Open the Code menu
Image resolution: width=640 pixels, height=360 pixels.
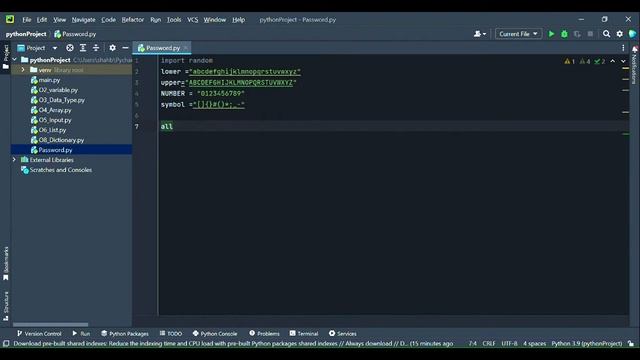pos(108,20)
